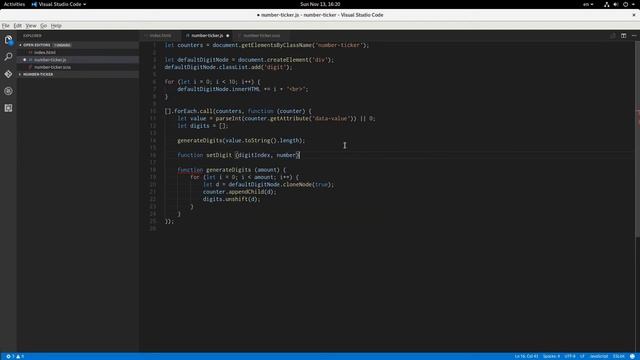Open the Search view in activity bar
Screen dimensions: 640x360
click(x=8, y=57)
